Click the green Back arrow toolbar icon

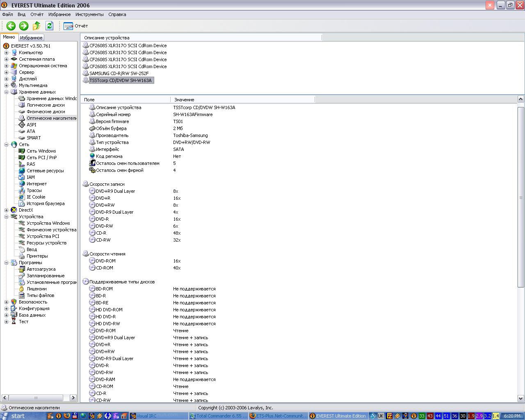coord(11,26)
